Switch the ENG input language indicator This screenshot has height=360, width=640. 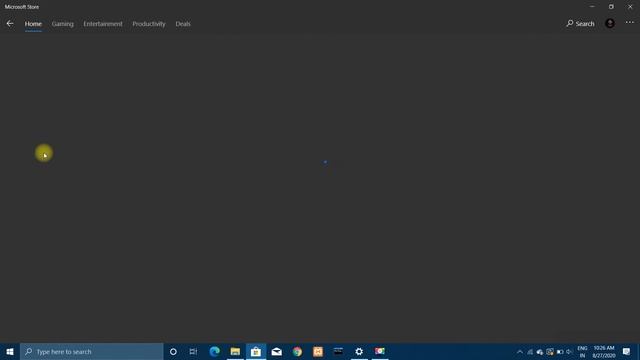582,352
